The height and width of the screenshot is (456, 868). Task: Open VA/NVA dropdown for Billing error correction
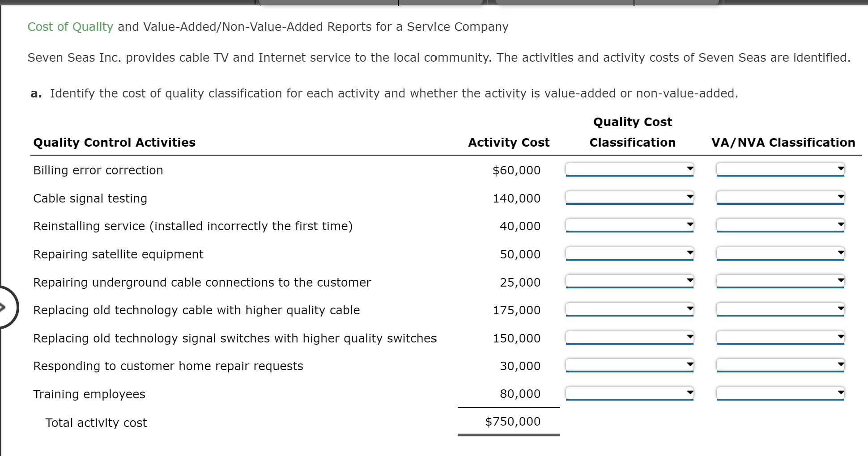pos(780,169)
